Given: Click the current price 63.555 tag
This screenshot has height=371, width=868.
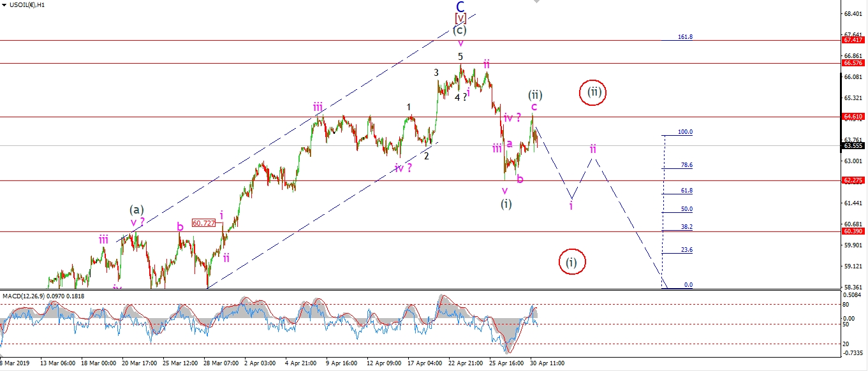Looking at the screenshot, I should click(853, 145).
